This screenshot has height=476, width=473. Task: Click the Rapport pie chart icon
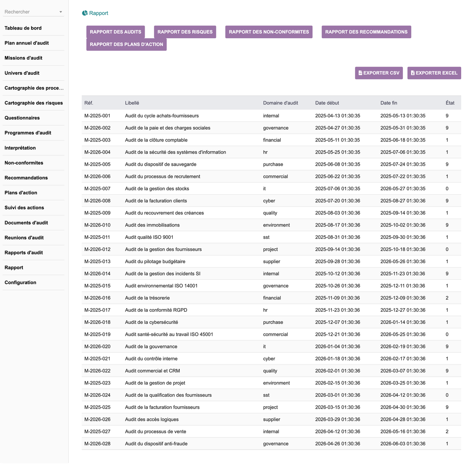(85, 13)
